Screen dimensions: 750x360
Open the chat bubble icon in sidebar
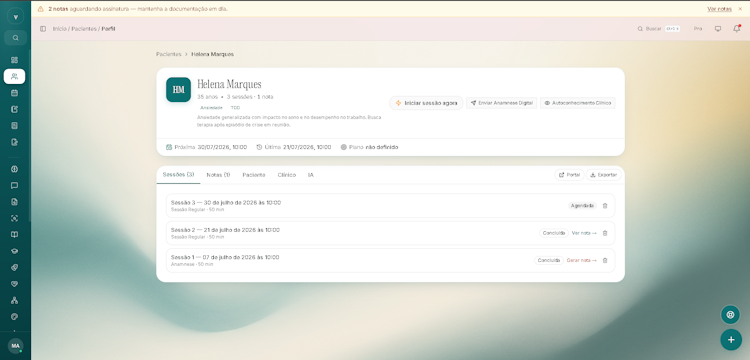click(14, 185)
